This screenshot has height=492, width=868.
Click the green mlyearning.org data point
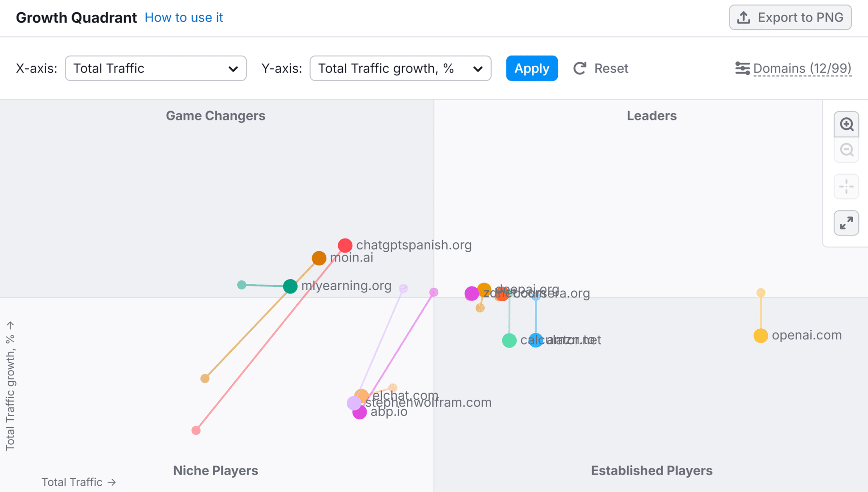[290, 286]
